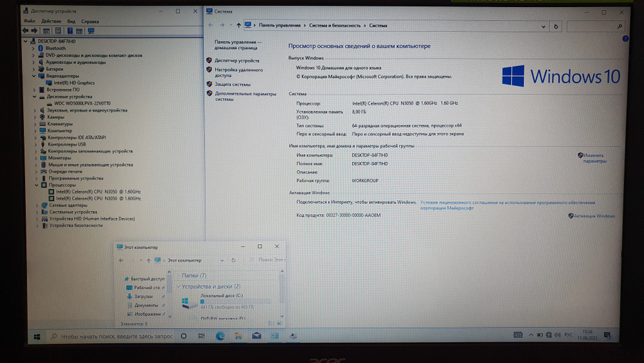
Task: Open Диспетчер устройств link in sidebar
Action: [x=237, y=61]
